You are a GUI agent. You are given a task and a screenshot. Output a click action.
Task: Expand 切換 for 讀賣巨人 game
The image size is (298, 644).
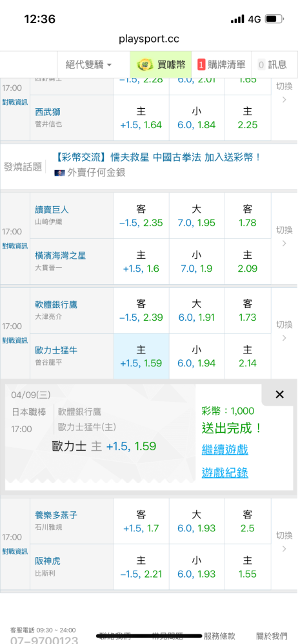pyautogui.click(x=284, y=236)
